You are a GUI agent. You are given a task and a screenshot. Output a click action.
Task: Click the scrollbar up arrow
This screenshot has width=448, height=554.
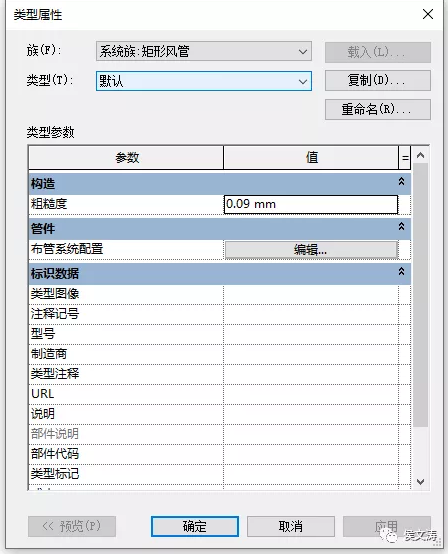[x=420, y=155]
